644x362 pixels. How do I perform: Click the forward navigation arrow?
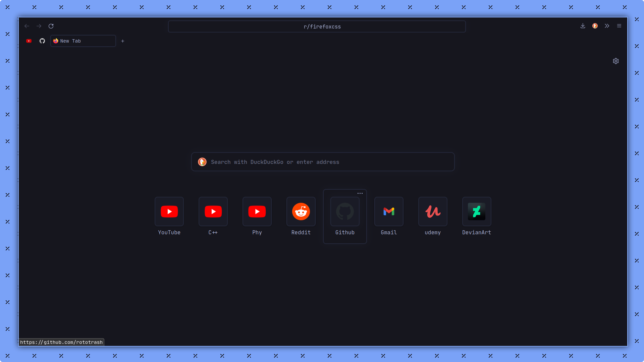39,26
